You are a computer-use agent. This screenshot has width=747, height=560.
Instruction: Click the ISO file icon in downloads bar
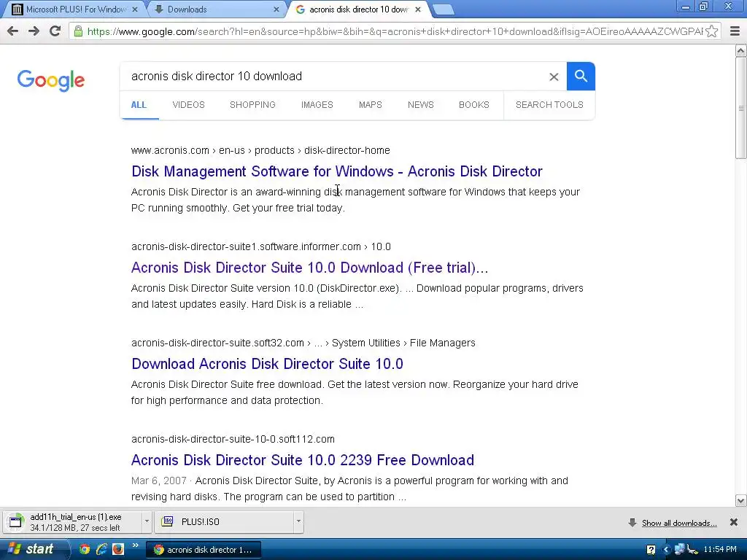coord(167,521)
